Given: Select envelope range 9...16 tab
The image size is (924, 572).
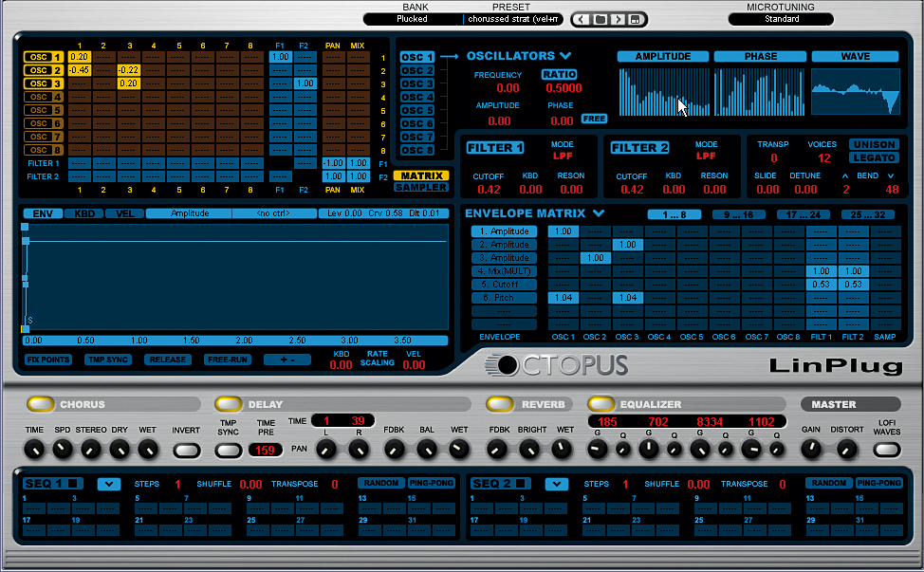Looking at the screenshot, I should click(x=739, y=214).
